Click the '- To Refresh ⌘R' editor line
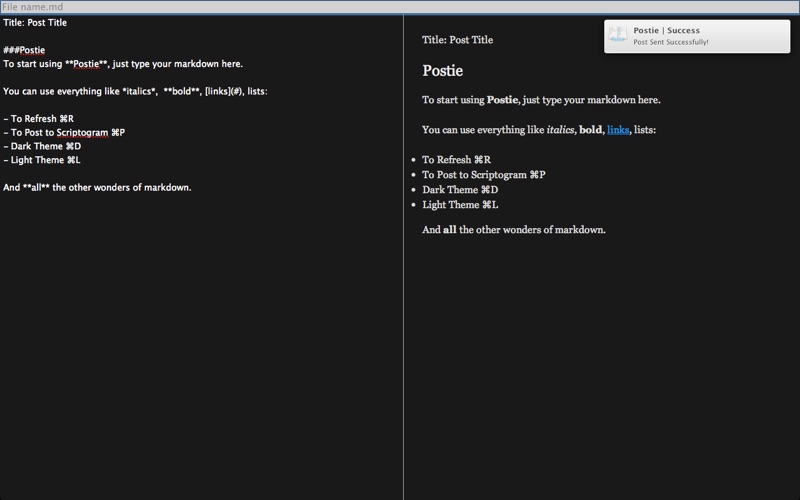 (x=38, y=119)
